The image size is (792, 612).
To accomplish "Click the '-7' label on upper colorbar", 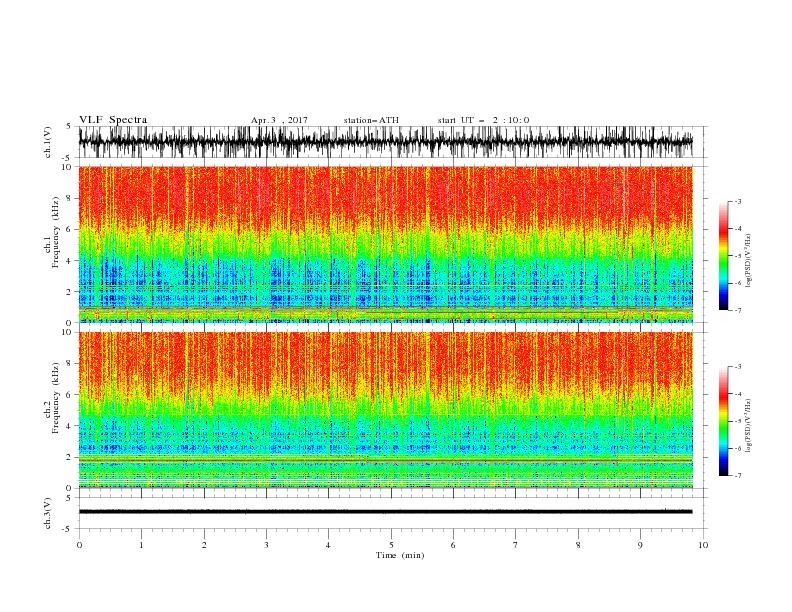I will click(737, 310).
